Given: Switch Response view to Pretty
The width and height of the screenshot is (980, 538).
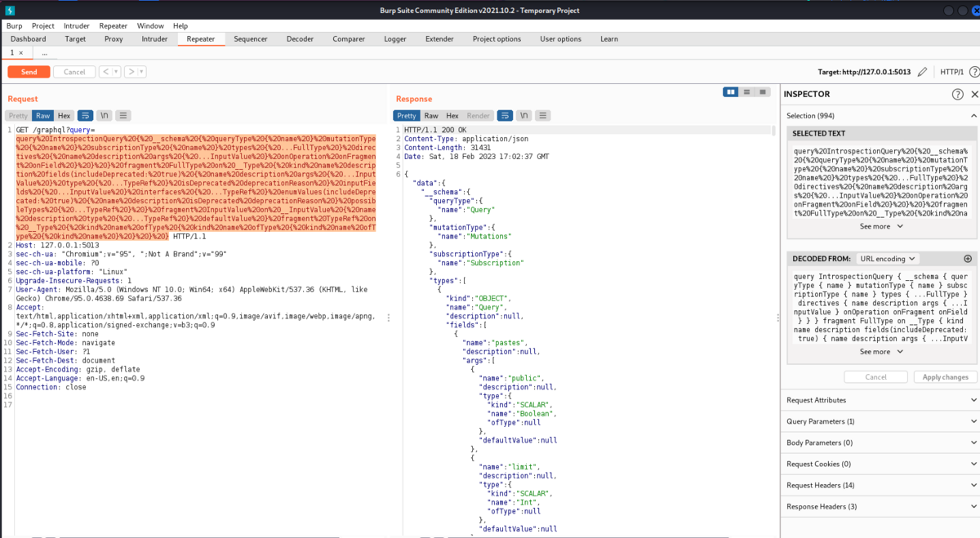Looking at the screenshot, I should click(406, 116).
